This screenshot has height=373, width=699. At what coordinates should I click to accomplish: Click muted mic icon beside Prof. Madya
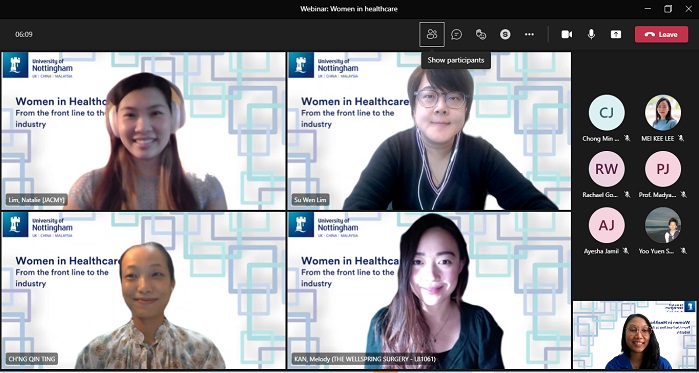click(683, 194)
